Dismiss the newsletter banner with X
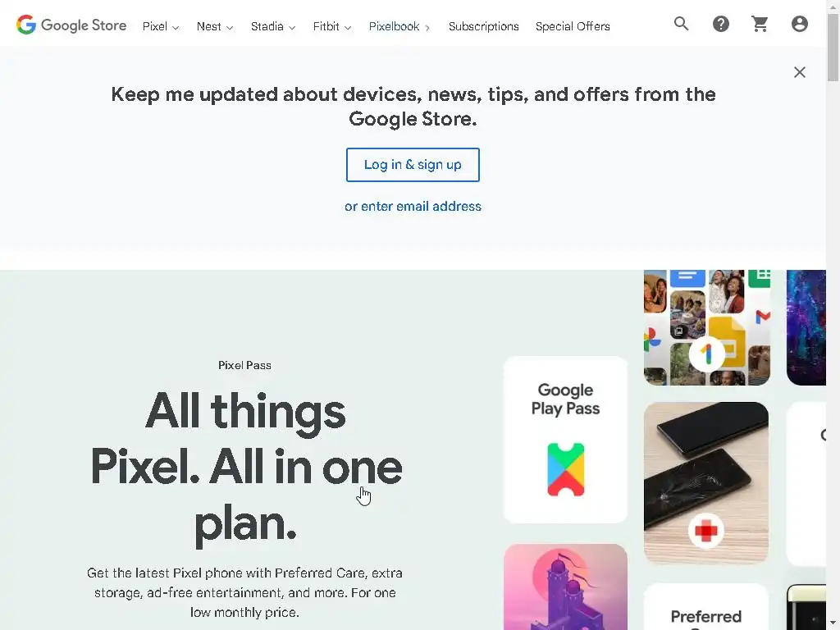The width and height of the screenshot is (840, 630). tap(800, 72)
